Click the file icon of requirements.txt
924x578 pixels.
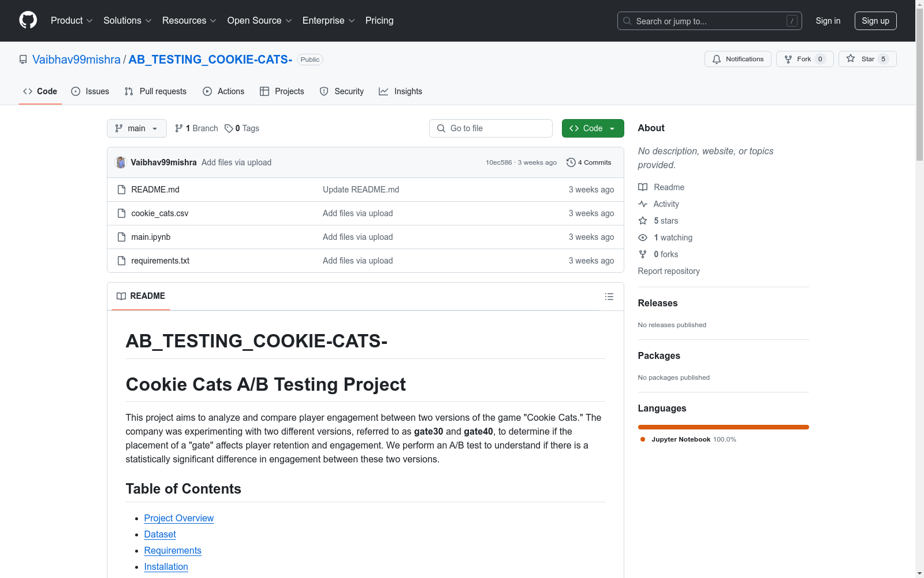click(121, 261)
